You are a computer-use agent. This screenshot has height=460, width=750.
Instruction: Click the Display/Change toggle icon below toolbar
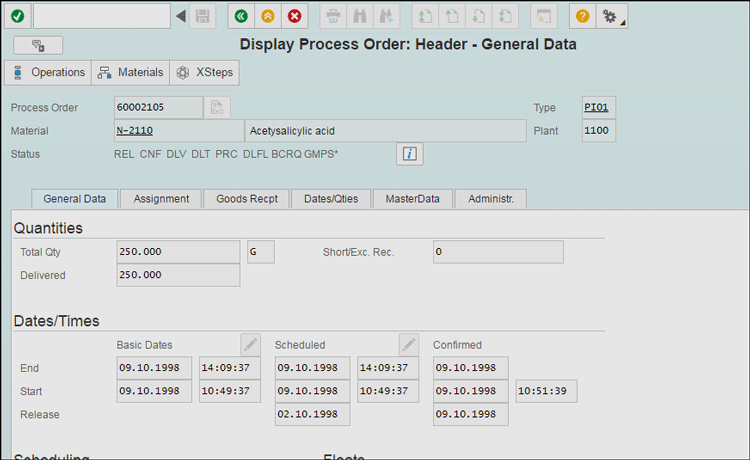38,45
